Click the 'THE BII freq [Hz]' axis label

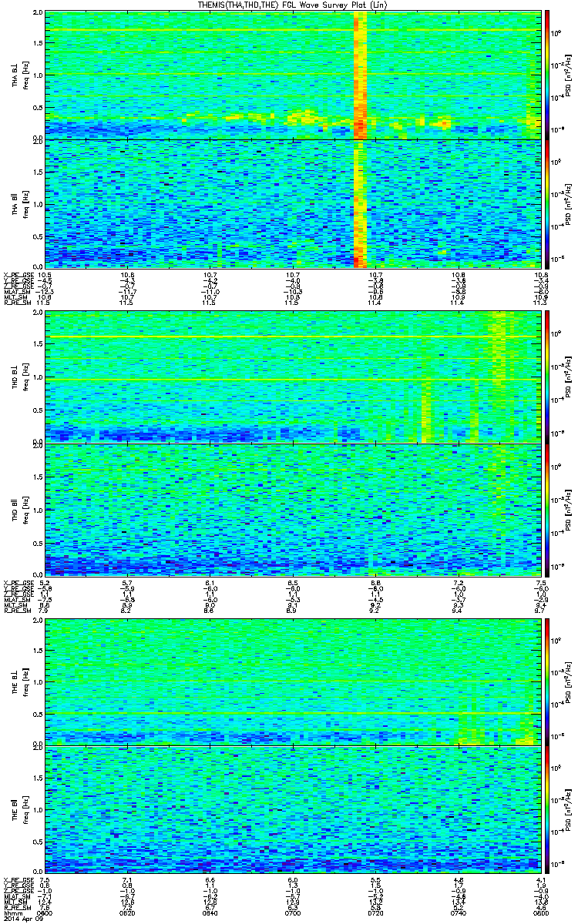coord(19,811)
